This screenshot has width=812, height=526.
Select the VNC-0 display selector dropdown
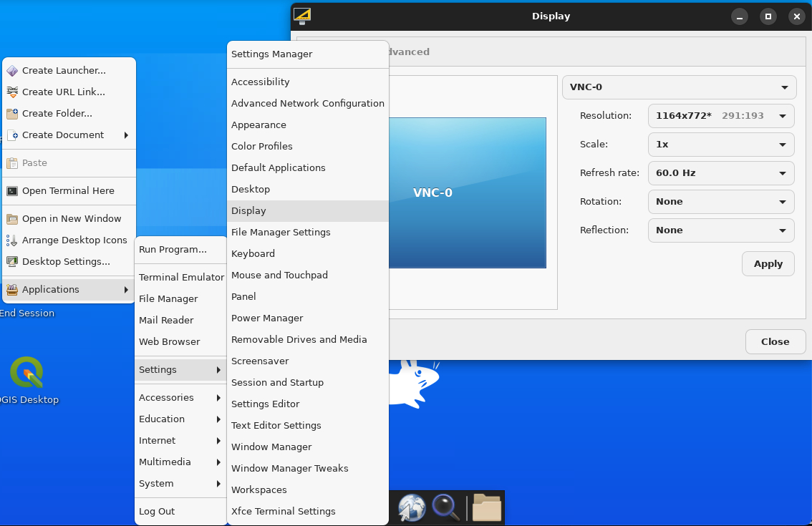679,88
